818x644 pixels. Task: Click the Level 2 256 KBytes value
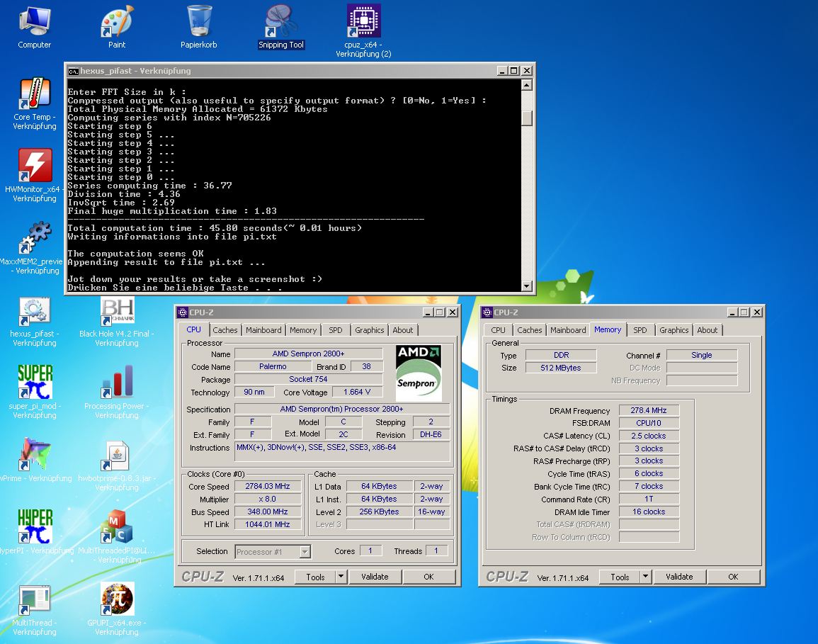tap(380, 512)
